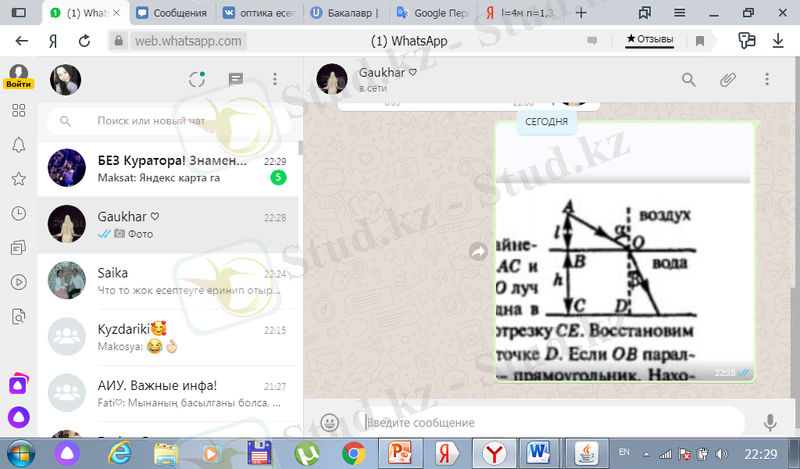Open history clock in browser sidebar
Screen dimensions: 800x469
(18, 213)
